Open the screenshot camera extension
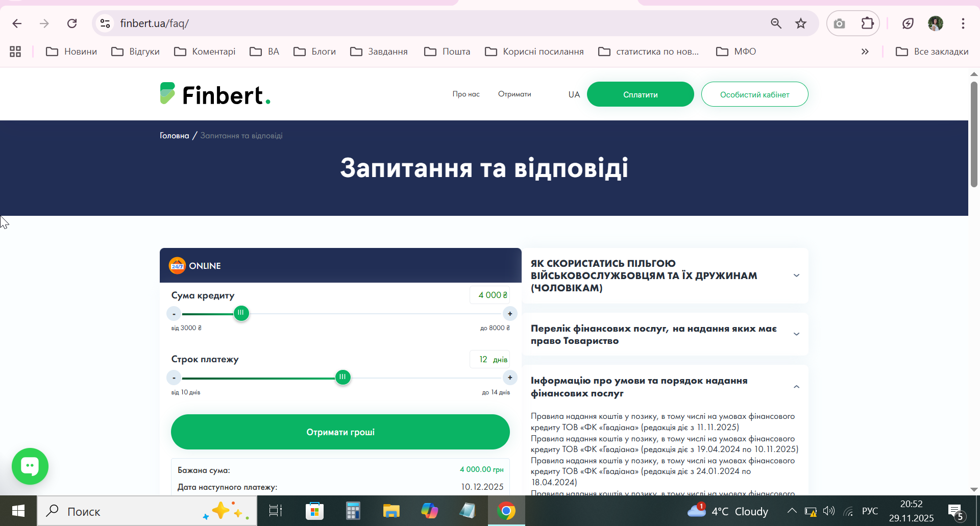Image resolution: width=980 pixels, height=526 pixels. tap(839, 23)
